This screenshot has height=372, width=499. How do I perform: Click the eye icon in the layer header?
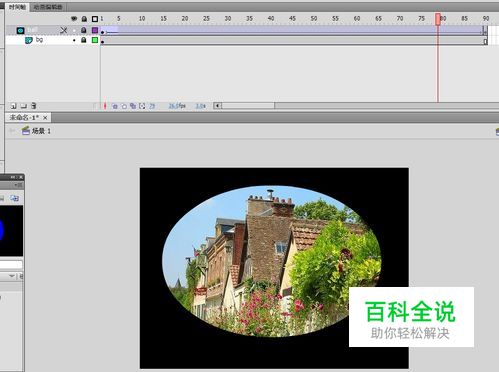74,19
